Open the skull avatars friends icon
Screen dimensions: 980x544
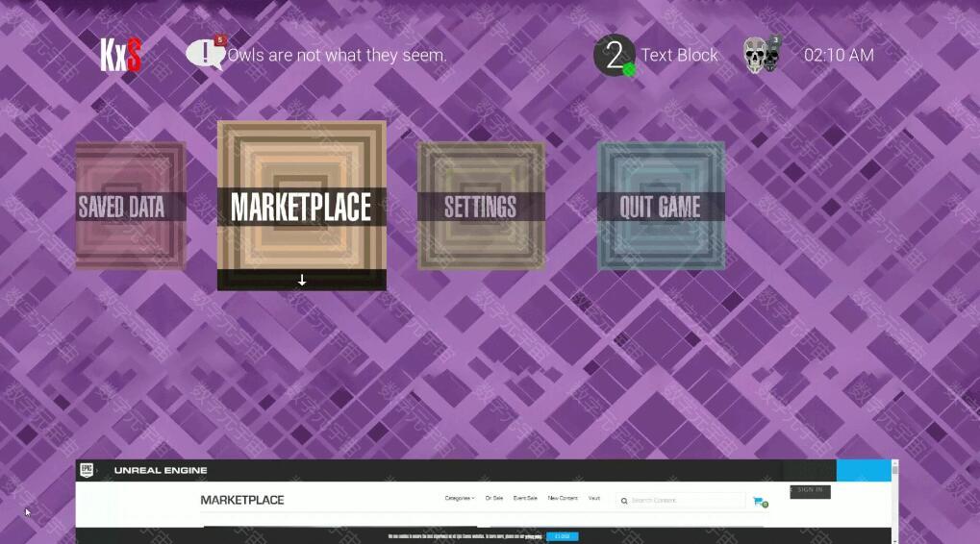tap(762, 55)
